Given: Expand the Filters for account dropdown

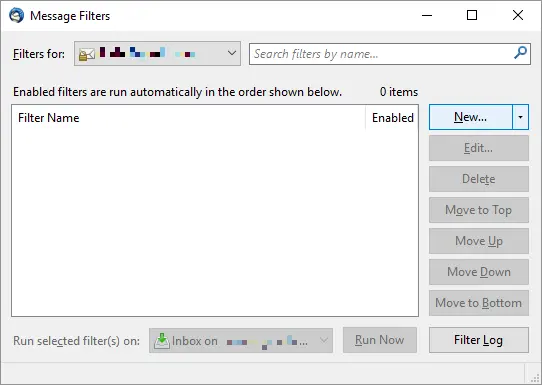Looking at the screenshot, I should (x=157, y=54).
